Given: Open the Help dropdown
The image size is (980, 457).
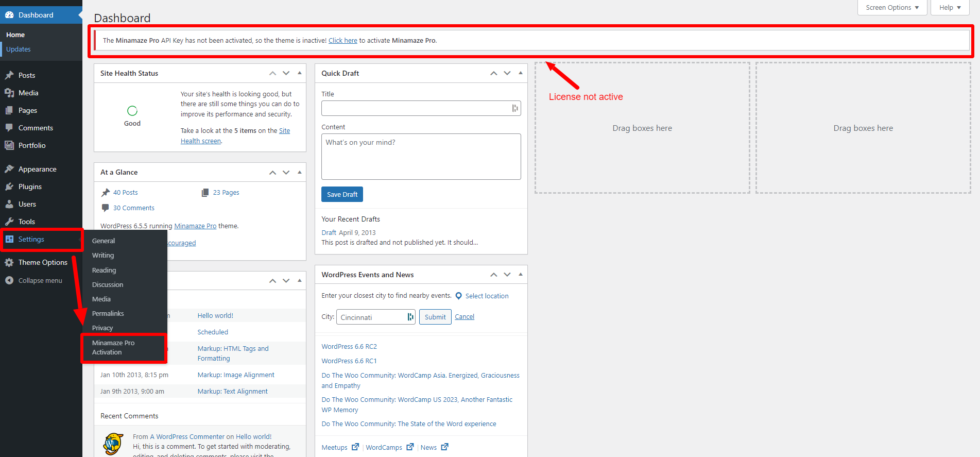Looking at the screenshot, I should [x=950, y=8].
